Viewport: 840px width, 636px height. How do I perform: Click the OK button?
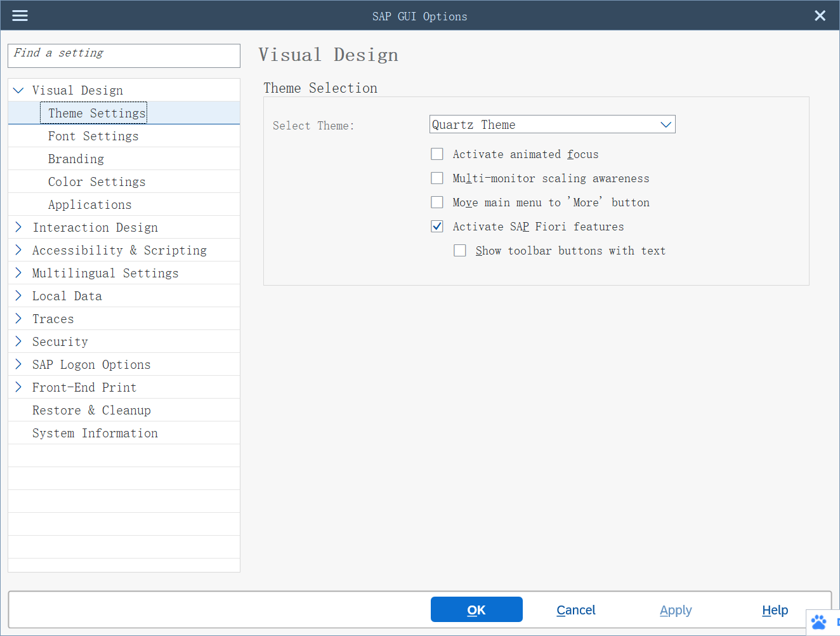tap(476, 609)
